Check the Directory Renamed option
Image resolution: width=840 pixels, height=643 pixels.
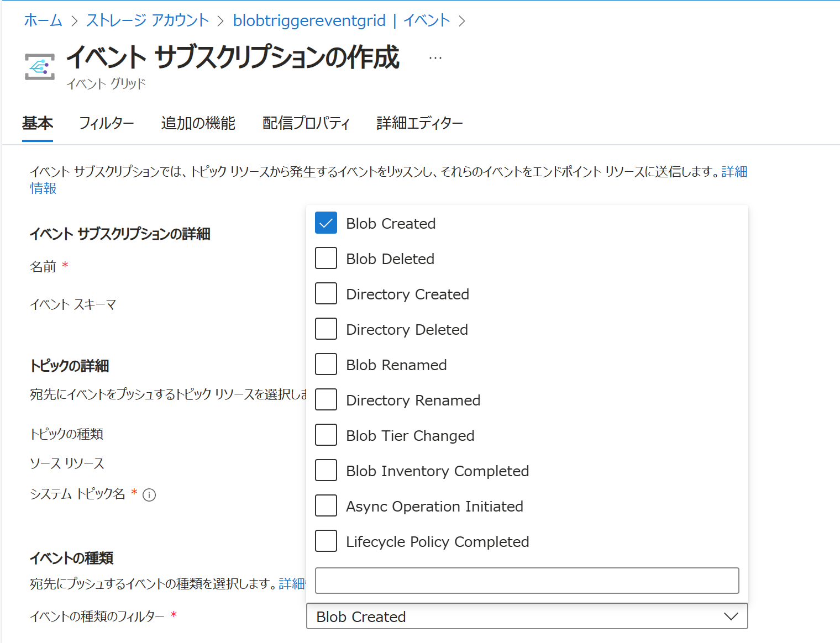coord(326,400)
